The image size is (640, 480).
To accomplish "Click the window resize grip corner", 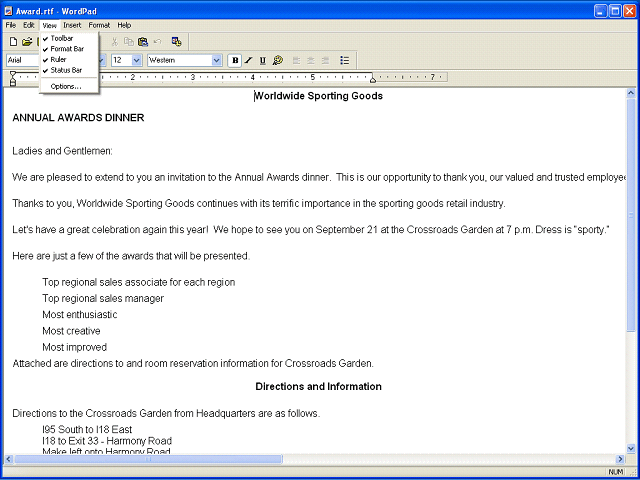I will pyautogui.click(x=631, y=472).
